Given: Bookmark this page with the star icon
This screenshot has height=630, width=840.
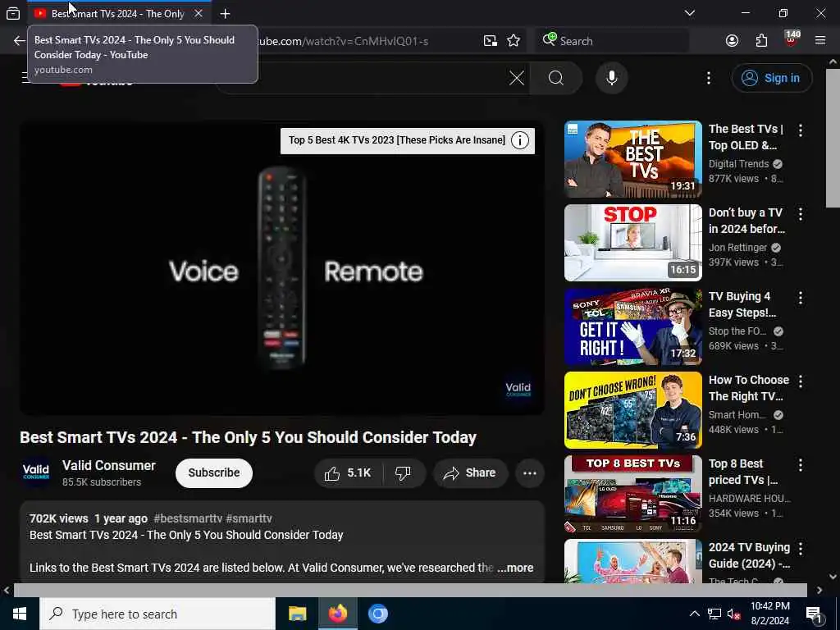Looking at the screenshot, I should 514,41.
